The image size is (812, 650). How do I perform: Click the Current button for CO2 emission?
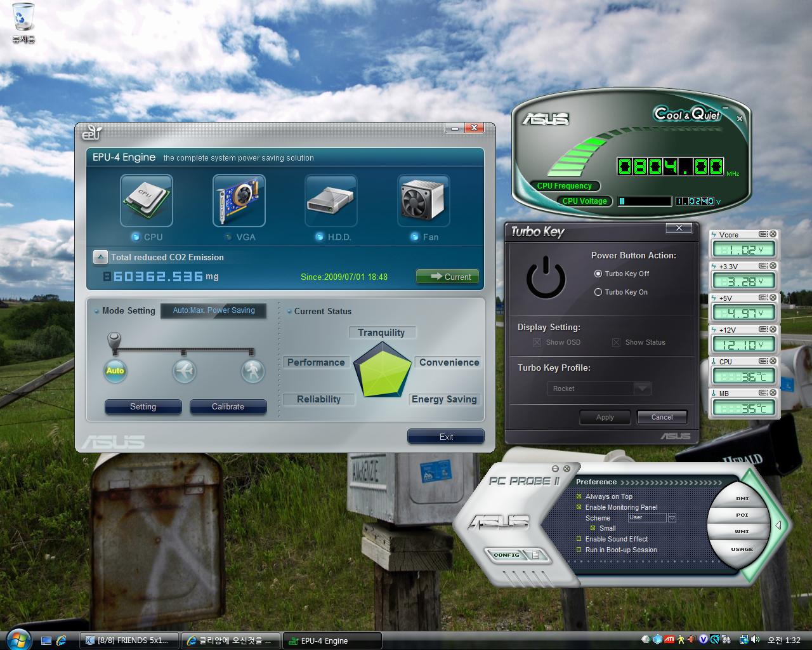pos(448,277)
